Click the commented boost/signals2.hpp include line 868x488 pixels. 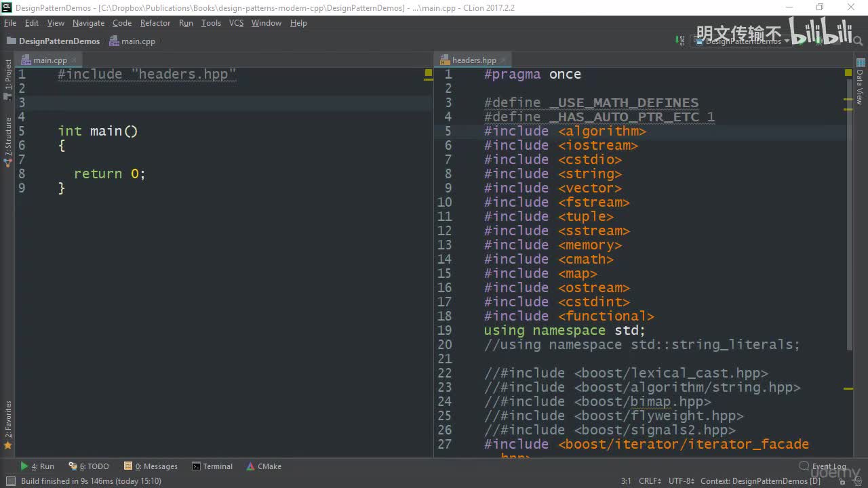(x=610, y=430)
